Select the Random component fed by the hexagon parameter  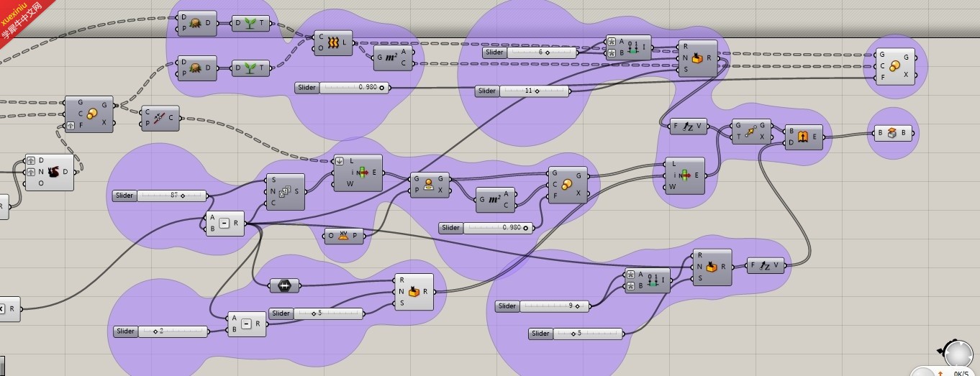[x=414, y=292]
